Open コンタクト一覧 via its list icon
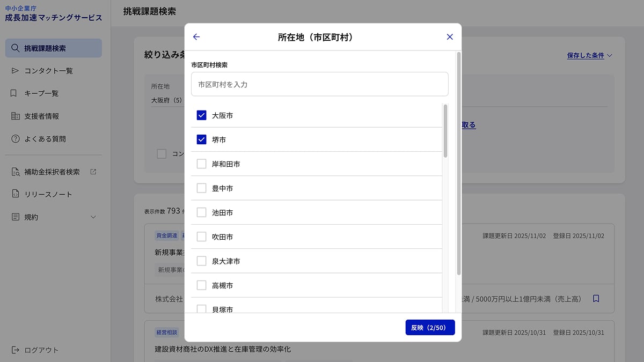The width and height of the screenshot is (644, 362). tap(15, 70)
